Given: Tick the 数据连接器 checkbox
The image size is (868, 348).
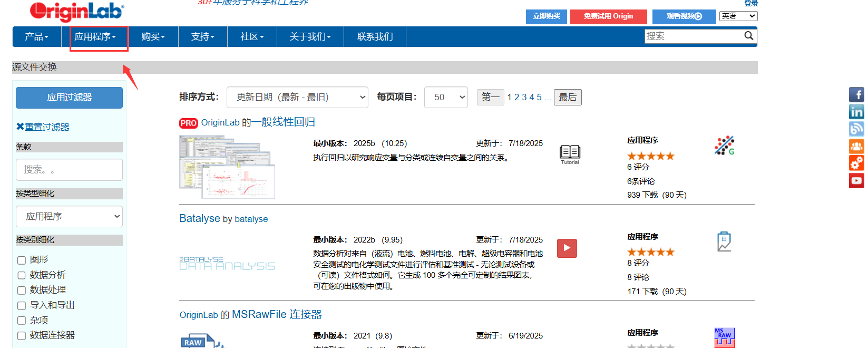Looking at the screenshot, I should [22, 335].
